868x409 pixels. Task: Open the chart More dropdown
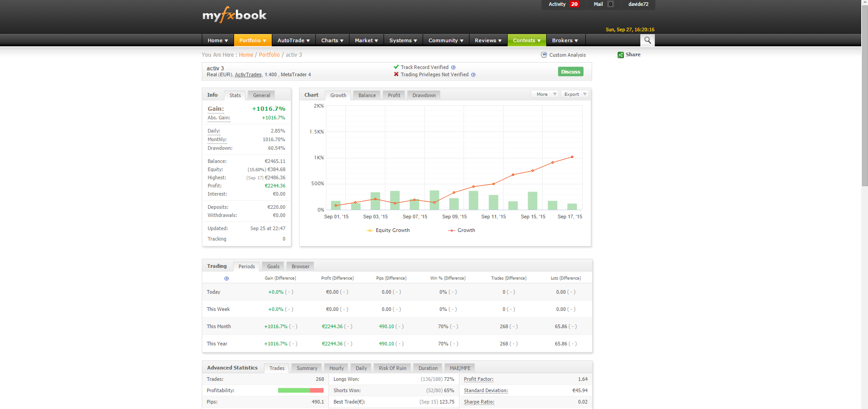tap(544, 94)
